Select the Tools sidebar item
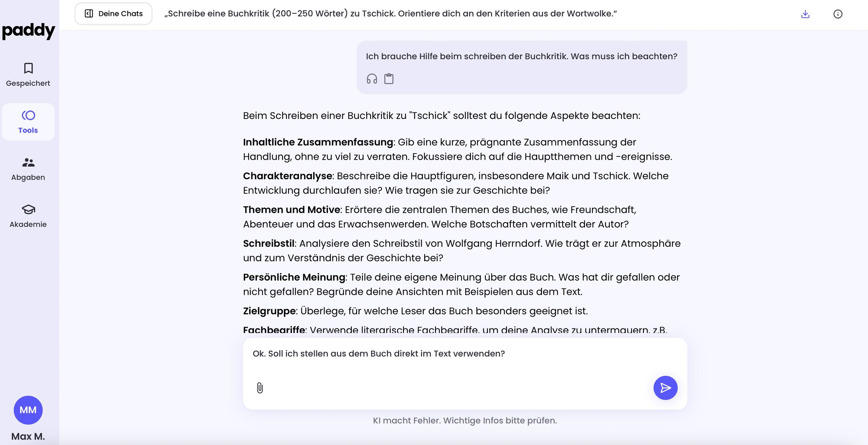Screen dimensions: 868x445 click(x=28, y=122)
